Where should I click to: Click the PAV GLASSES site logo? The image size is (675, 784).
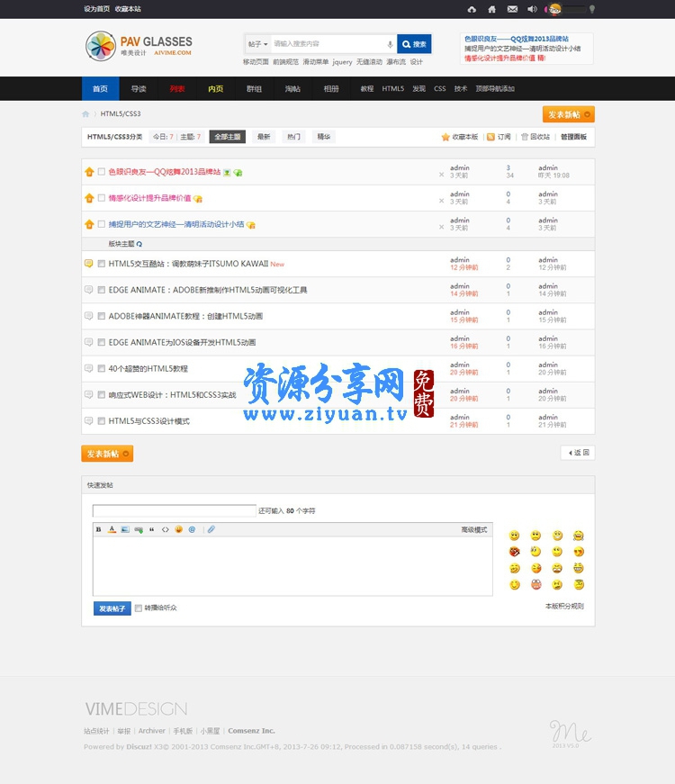tap(139, 46)
